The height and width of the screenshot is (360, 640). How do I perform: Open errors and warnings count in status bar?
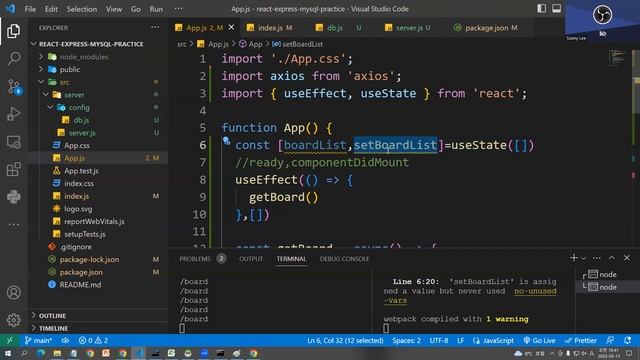coord(93,340)
